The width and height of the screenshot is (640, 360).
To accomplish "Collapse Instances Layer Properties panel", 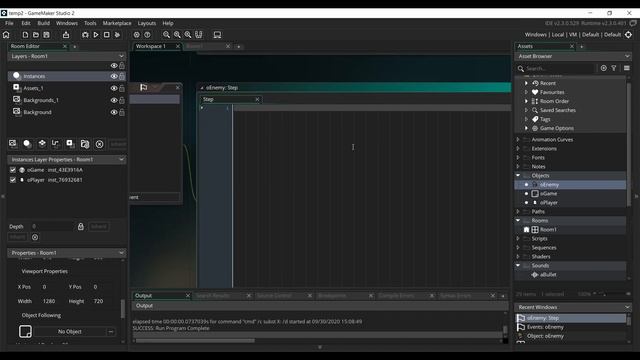I will (121, 160).
